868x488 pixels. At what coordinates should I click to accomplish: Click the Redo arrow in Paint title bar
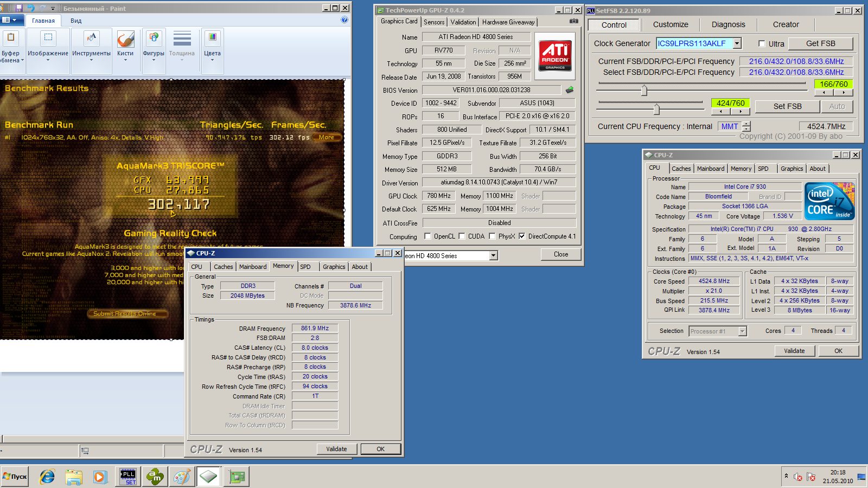click(x=42, y=8)
